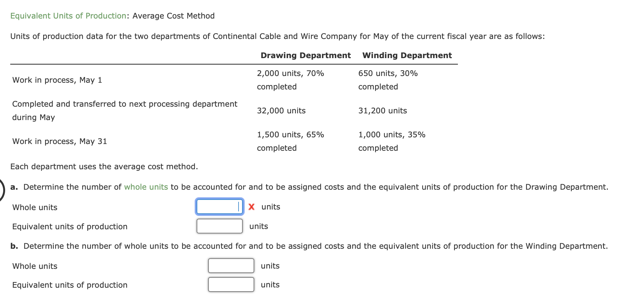The height and width of the screenshot is (296, 644).
Task: Click the Whole units input for Drawing Department
Action: pos(219,207)
